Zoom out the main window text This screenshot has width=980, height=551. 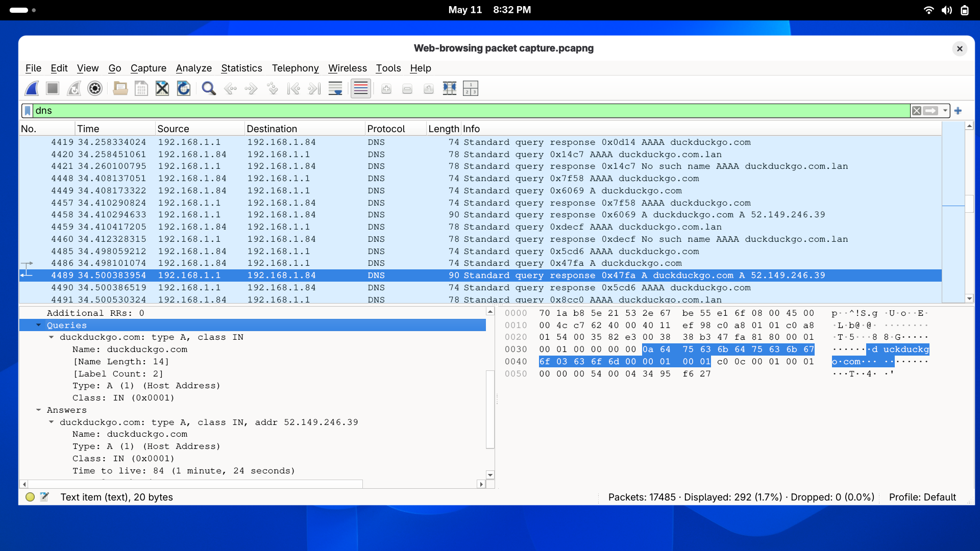point(407,89)
